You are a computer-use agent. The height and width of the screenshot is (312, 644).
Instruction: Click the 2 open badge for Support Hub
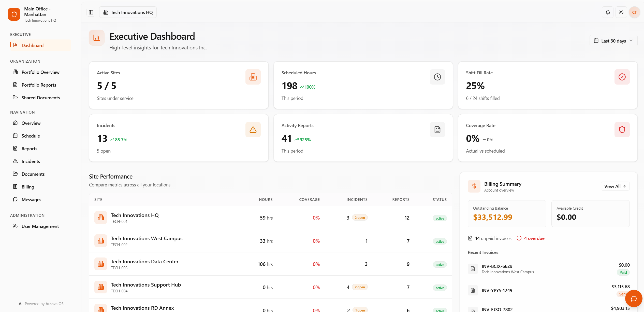[360, 287]
